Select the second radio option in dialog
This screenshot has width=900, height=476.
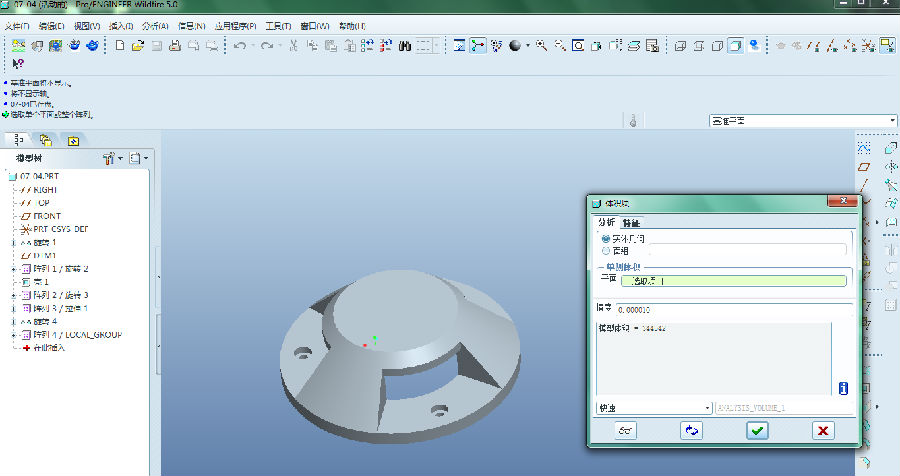tap(606, 250)
